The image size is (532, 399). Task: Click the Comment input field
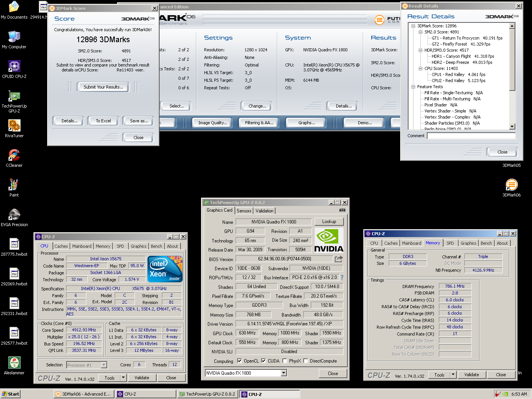(471, 136)
